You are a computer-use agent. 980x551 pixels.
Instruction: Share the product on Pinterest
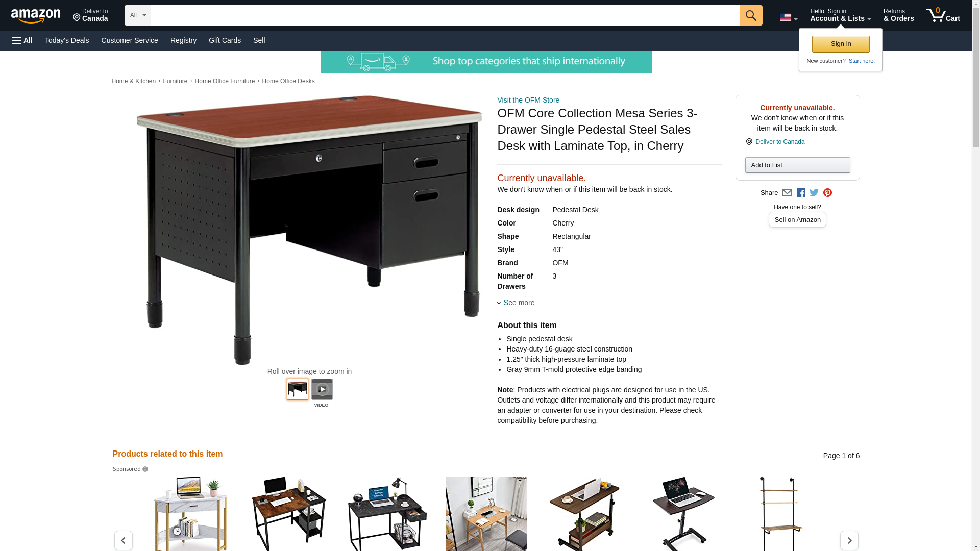click(x=827, y=193)
